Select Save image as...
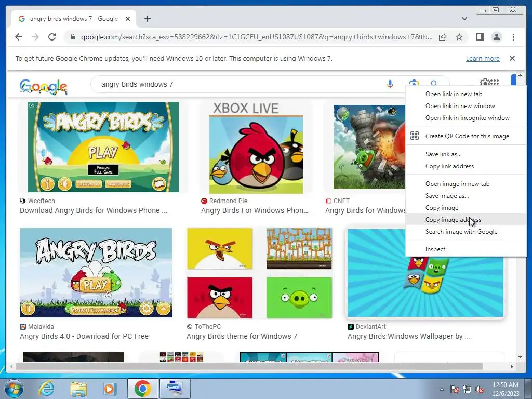This screenshot has height=399, width=532. [x=466, y=196]
